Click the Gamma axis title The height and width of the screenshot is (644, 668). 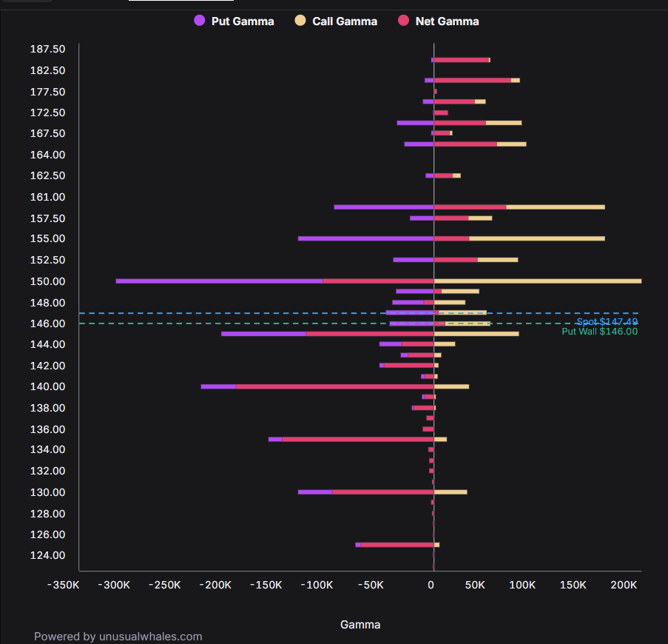tap(360, 625)
